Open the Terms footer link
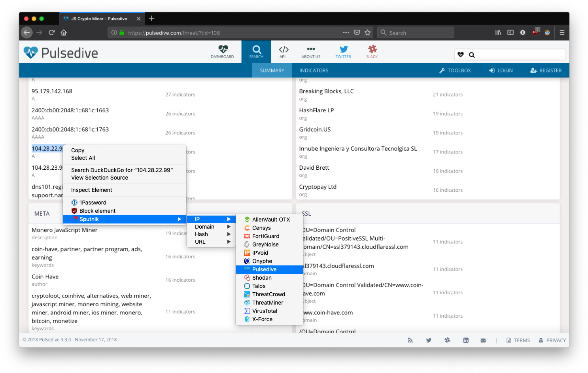 click(x=518, y=340)
